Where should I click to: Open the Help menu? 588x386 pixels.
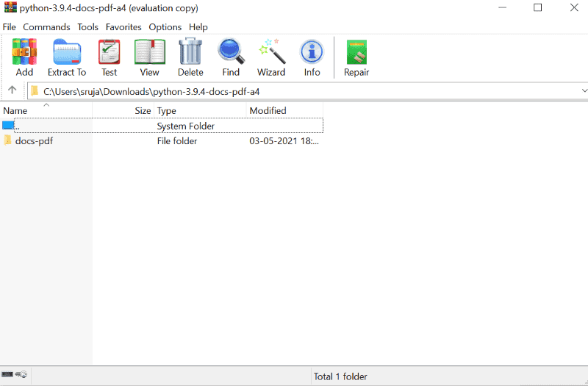click(x=198, y=27)
